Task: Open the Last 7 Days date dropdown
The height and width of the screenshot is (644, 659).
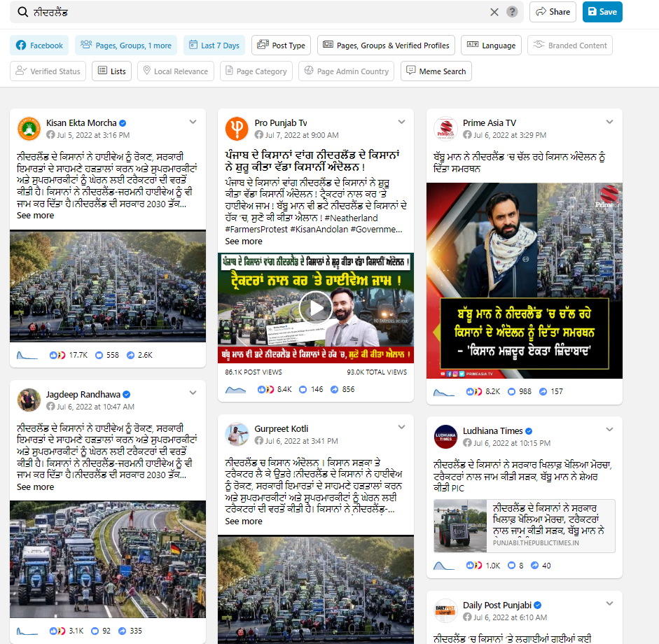Action: click(214, 45)
